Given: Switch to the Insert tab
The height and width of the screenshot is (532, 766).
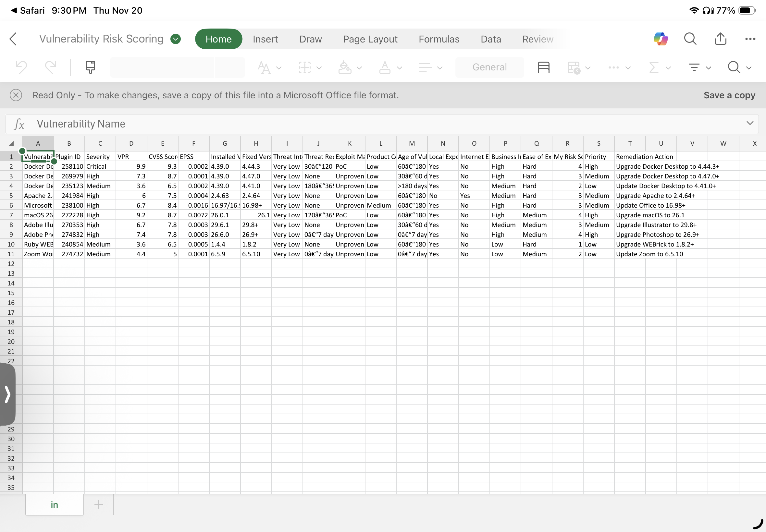Looking at the screenshot, I should click(265, 39).
